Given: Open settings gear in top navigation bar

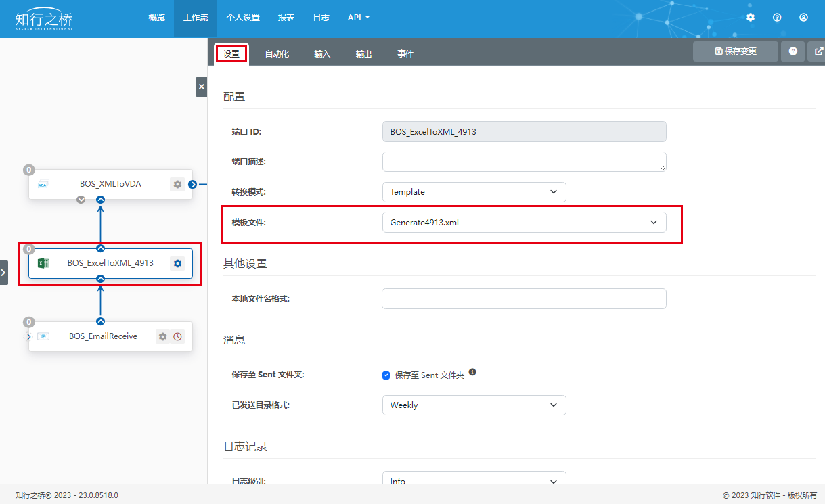Looking at the screenshot, I should [751, 18].
